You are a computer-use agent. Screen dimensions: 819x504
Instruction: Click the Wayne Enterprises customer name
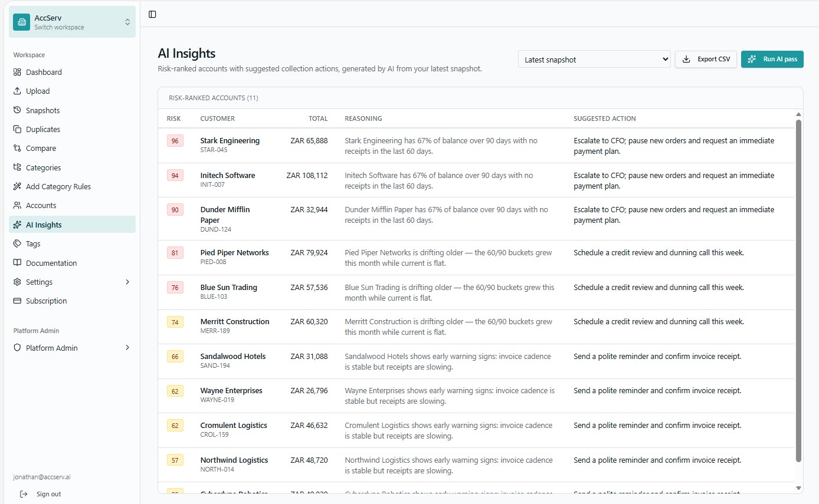pyautogui.click(x=231, y=390)
